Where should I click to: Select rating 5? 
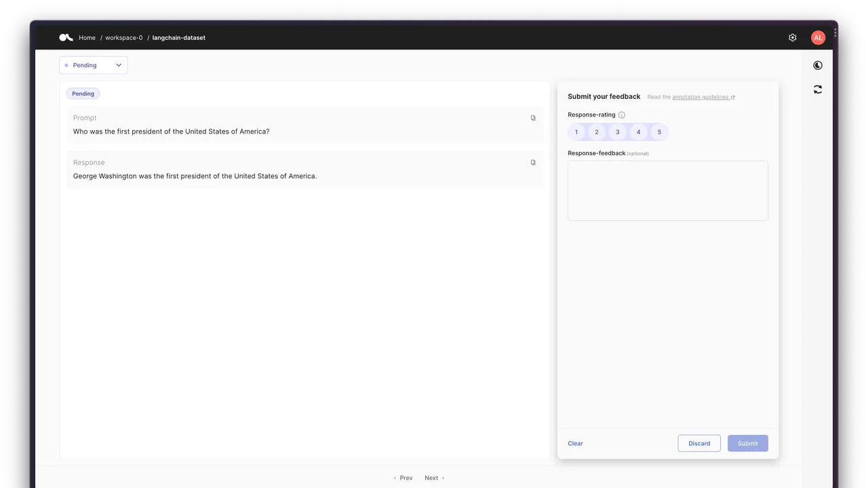(659, 132)
